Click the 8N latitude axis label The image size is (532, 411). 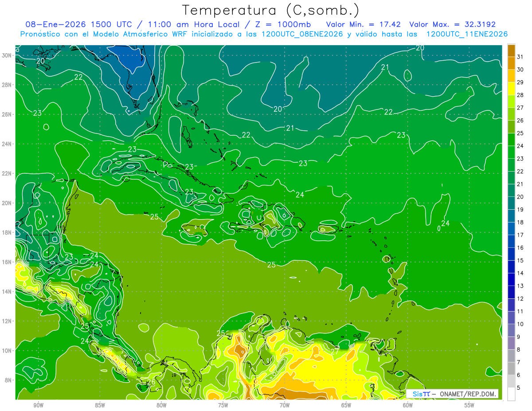point(8,380)
